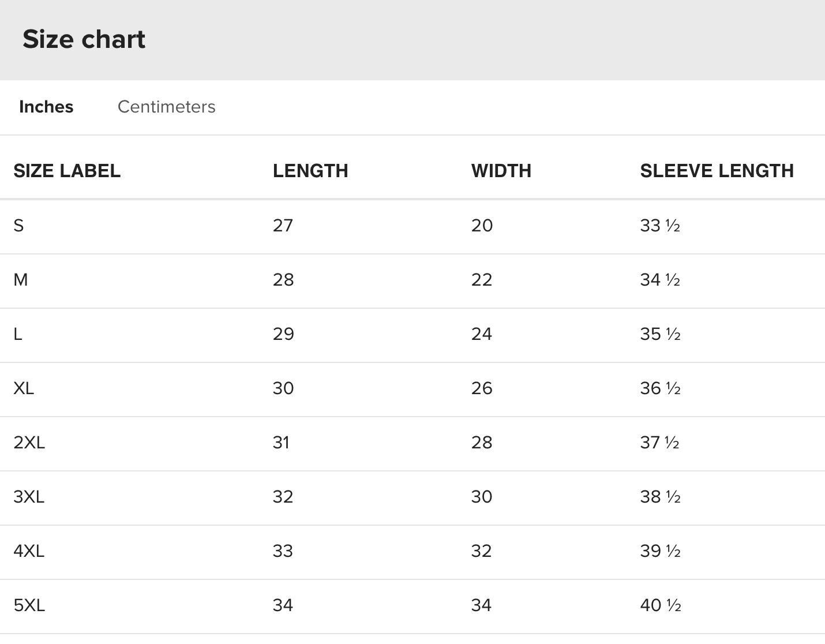Select the 3XL size label
Viewport: 825px width, 644px height.
point(29,497)
